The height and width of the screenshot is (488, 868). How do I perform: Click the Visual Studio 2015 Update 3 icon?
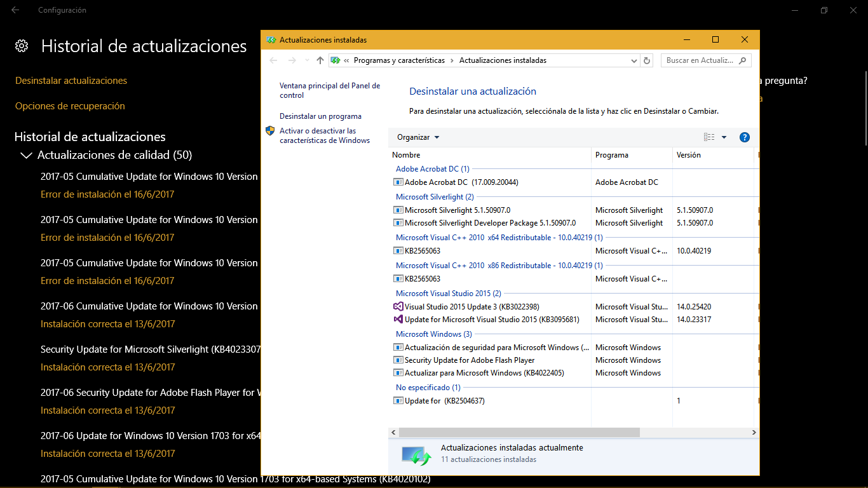(398, 307)
